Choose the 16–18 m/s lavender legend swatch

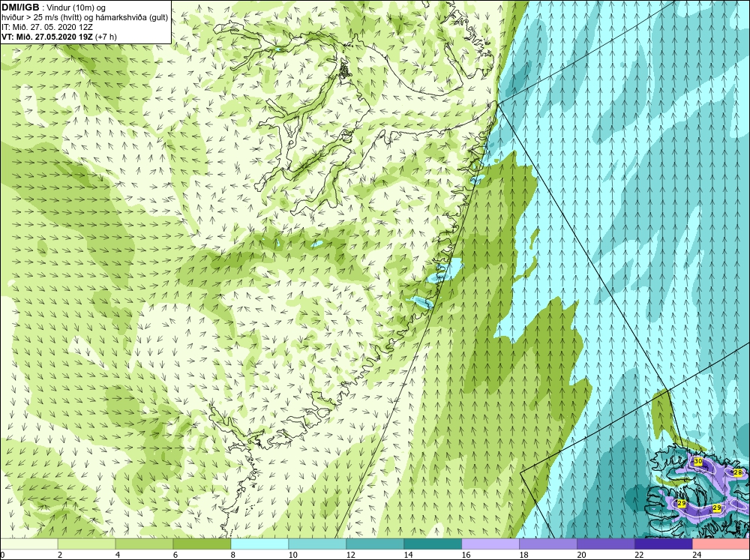(x=490, y=544)
